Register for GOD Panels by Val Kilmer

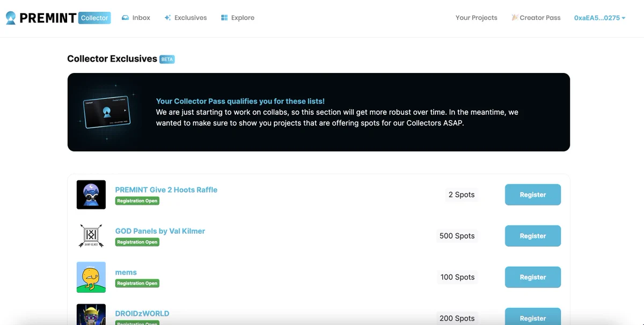(533, 236)
